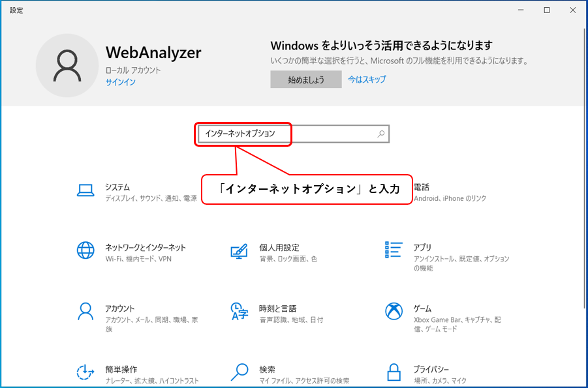Open the 時刻と言語 category title
This screenshot has height=388, width=588.
tap(278, 308)
